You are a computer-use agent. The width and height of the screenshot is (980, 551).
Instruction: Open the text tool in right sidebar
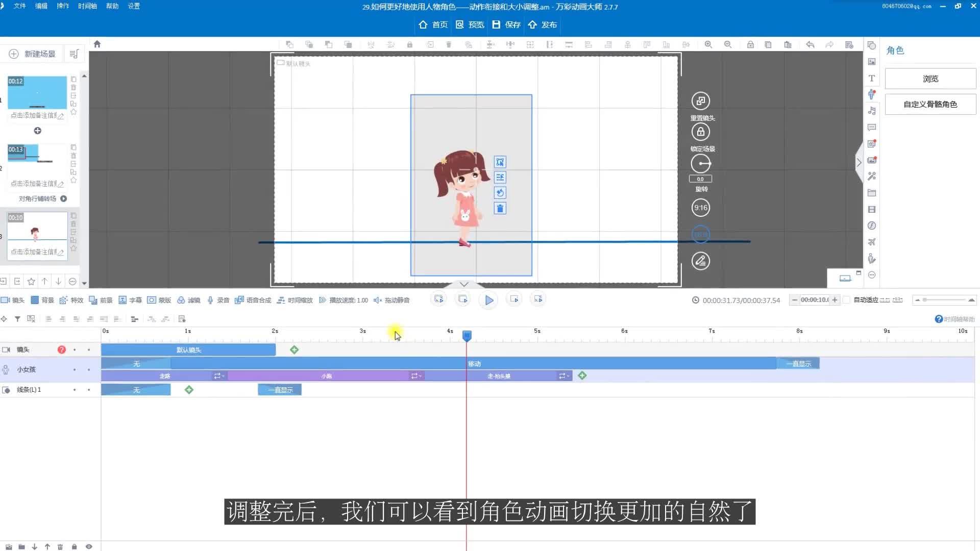(x=871, y=78)
